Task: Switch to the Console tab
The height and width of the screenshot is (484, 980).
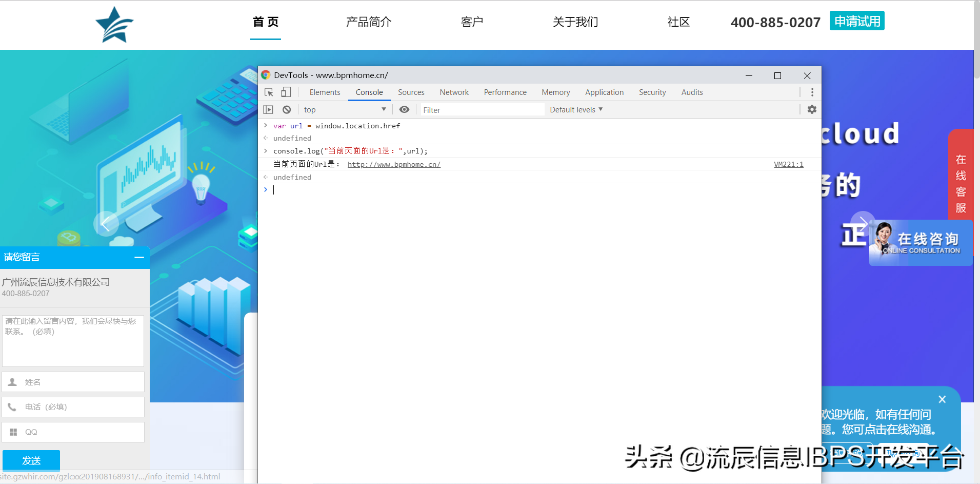Action: tap(369, 92)
